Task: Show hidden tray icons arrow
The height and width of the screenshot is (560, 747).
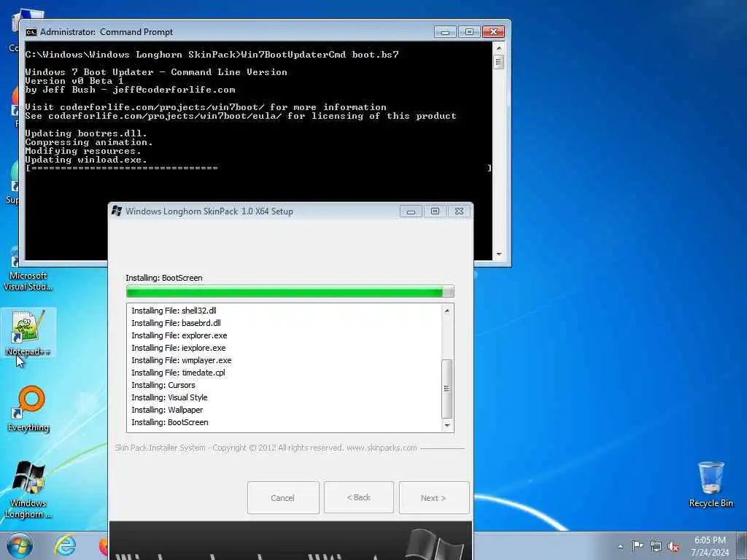Action: point(620,547)
